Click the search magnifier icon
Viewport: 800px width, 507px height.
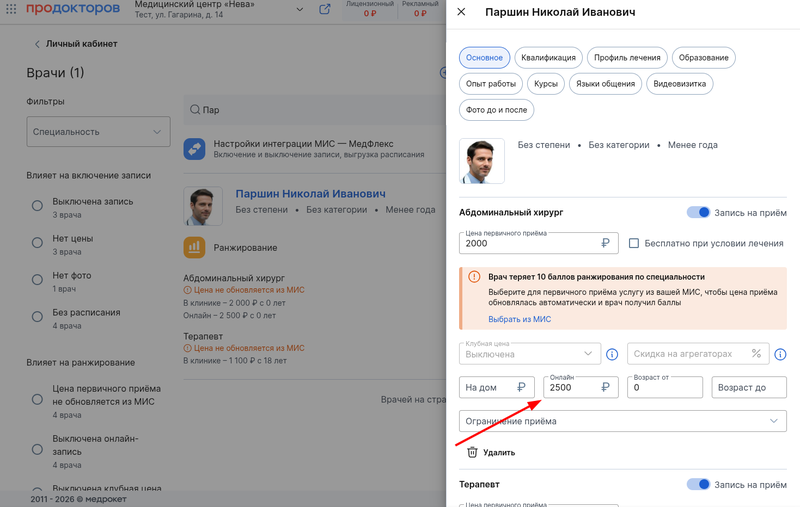[x=195, y=110]
